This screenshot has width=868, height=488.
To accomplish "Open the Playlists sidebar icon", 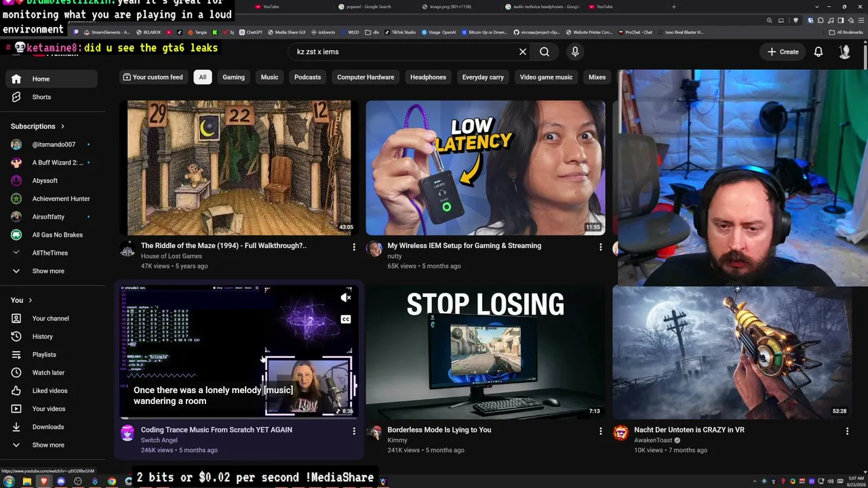I will coord(16,354).
